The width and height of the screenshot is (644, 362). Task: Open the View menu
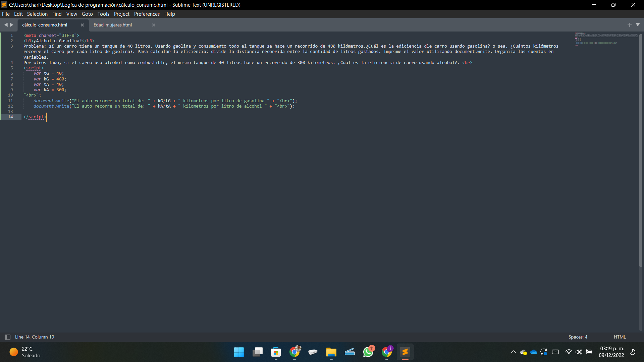point(72,14)
